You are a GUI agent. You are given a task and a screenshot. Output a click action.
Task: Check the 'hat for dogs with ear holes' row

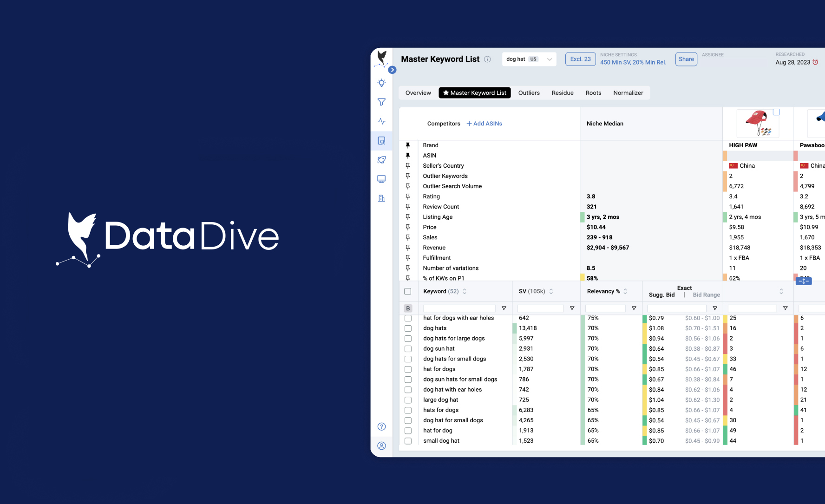(x=408, y=318)
